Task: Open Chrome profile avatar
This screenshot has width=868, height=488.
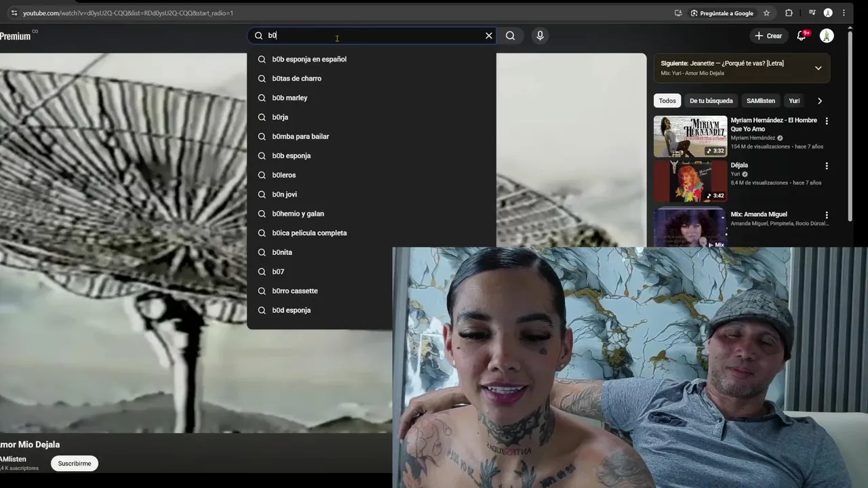Action: (828, 13)
